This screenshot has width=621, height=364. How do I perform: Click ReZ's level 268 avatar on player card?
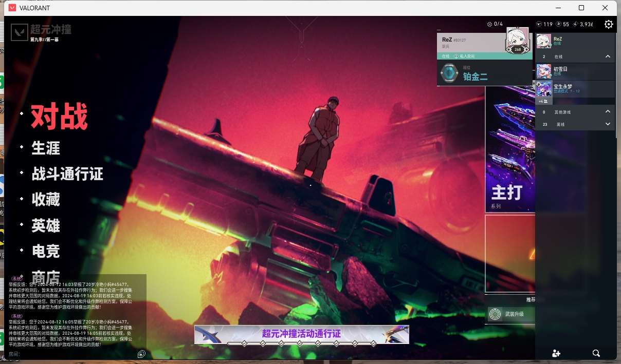pos(517,40)
